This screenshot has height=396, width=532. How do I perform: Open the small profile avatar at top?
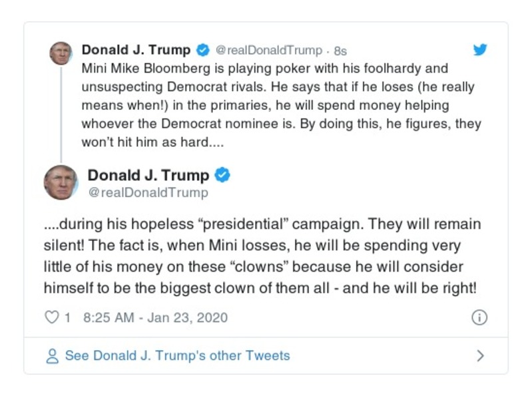(x=61, y=53)
